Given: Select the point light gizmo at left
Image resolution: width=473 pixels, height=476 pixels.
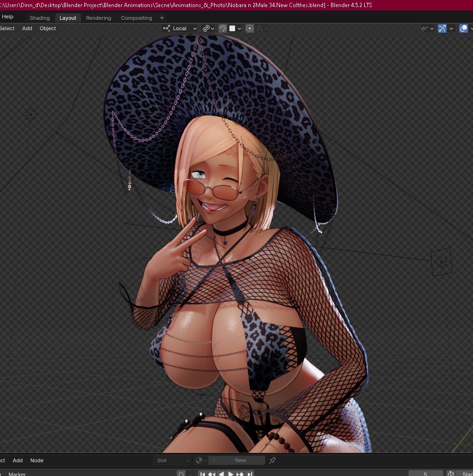Looking at the screenshot, I should (30, 115).
